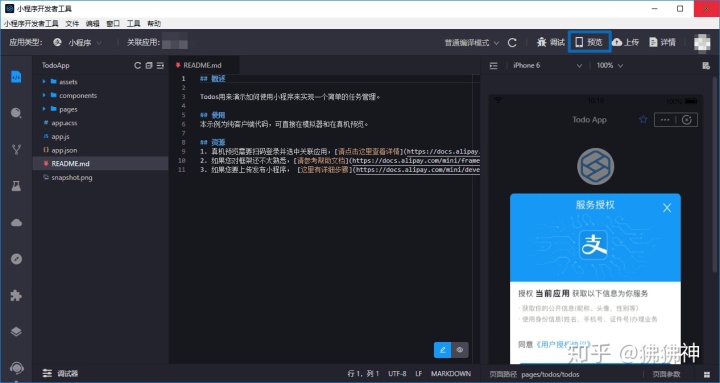This screenshot has width=720, height=383.
Task: Open the cloud services sidebar icon
Action: (16, 223)
